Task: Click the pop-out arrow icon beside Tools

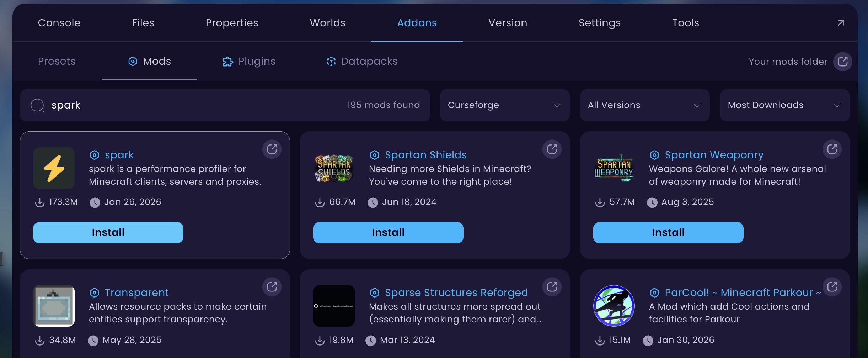Action: 841,23
